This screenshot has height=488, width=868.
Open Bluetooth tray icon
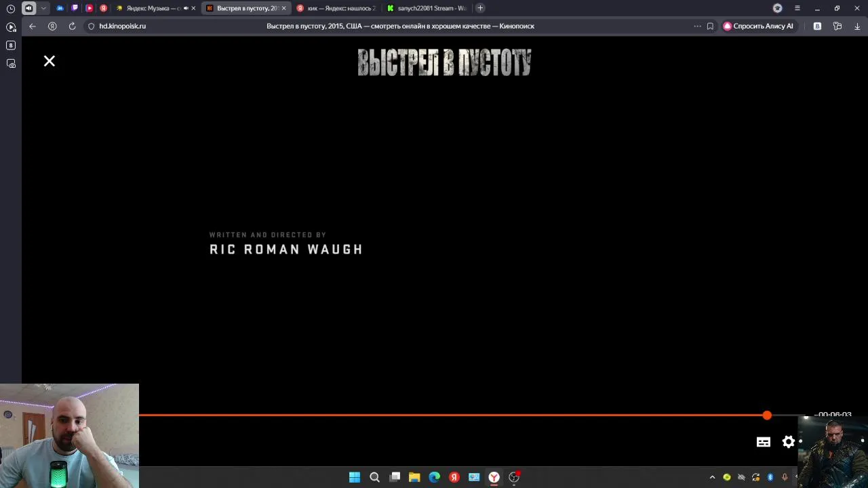point(770,477)
